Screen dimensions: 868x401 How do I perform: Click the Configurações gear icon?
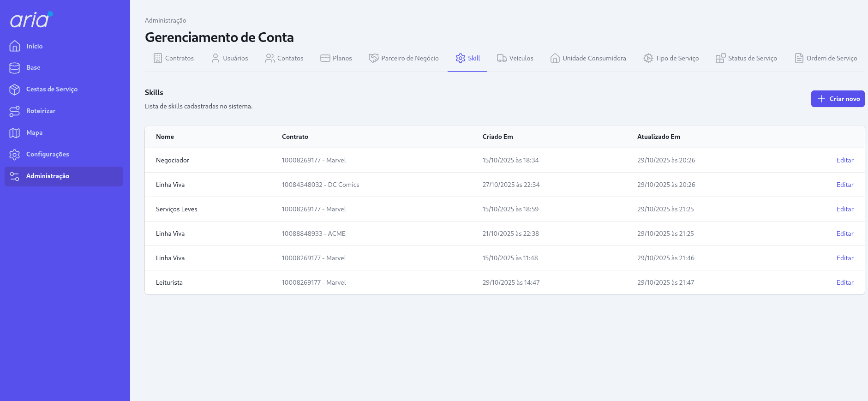15,155
